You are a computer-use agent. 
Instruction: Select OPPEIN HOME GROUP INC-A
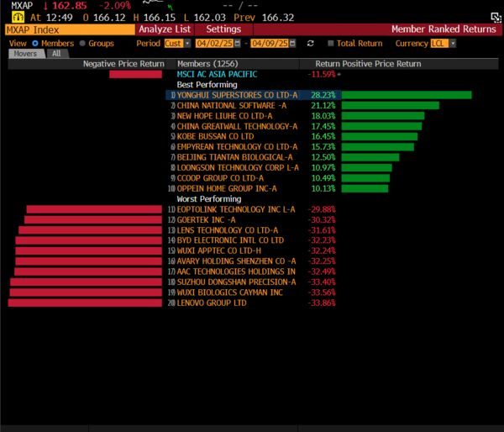pyautogui.click(x=227, y=188)
